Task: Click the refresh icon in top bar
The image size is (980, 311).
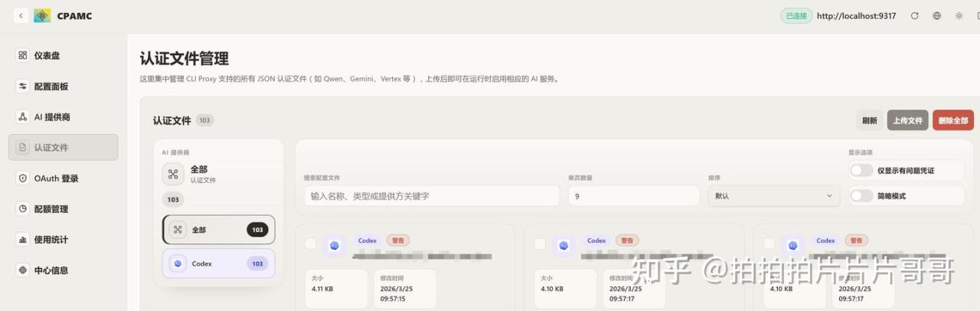Action: point(914,15)
